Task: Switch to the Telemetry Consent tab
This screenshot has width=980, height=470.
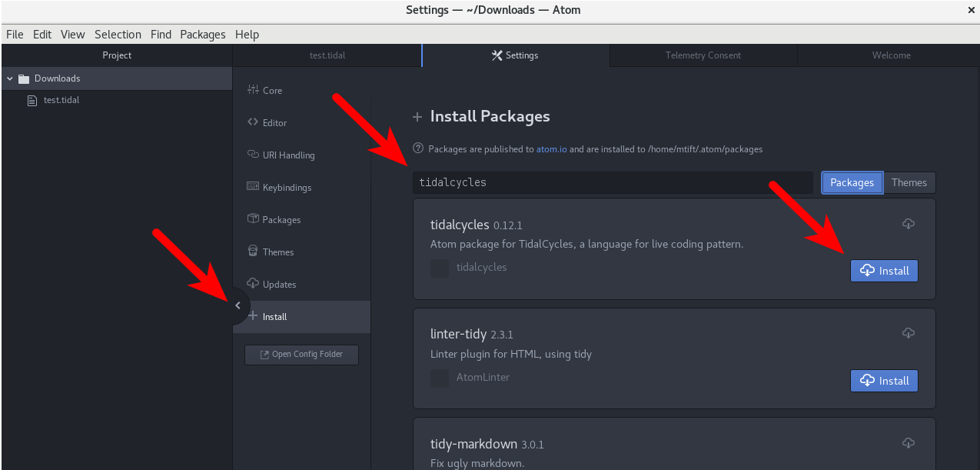Action: click(703, 55)
